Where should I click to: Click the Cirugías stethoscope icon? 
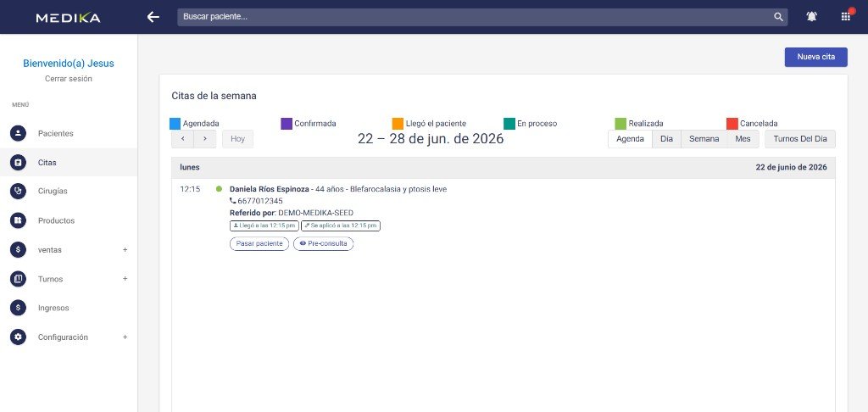coord(19,191)
